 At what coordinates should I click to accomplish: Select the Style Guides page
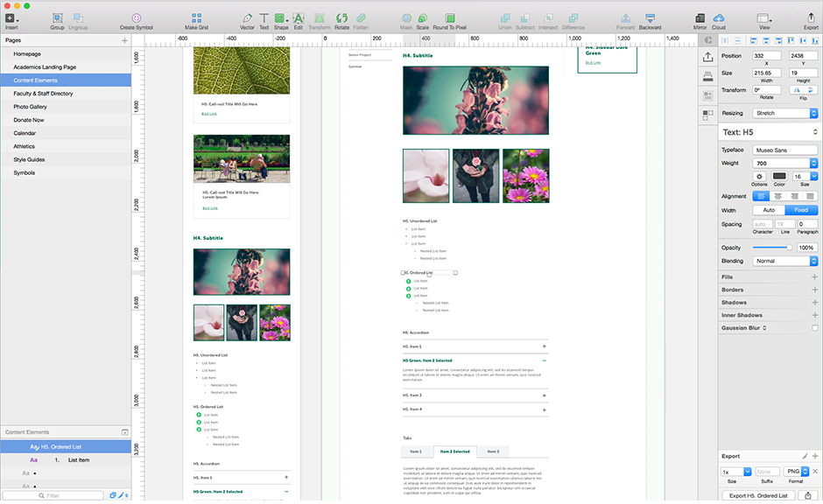coord(30,159)
